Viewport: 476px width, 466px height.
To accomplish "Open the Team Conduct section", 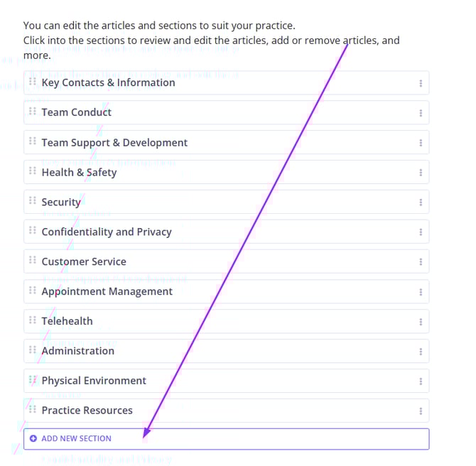I will [x=77, y=112].
